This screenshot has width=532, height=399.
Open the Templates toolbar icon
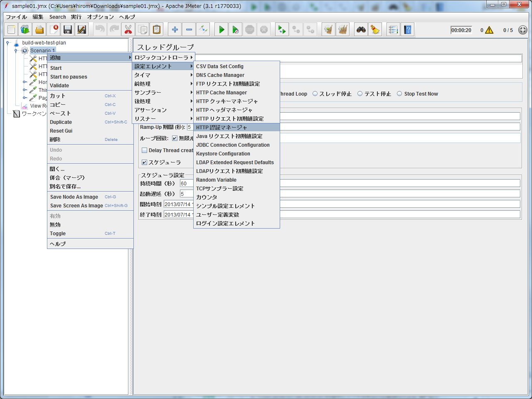click(x=25, y=30)
